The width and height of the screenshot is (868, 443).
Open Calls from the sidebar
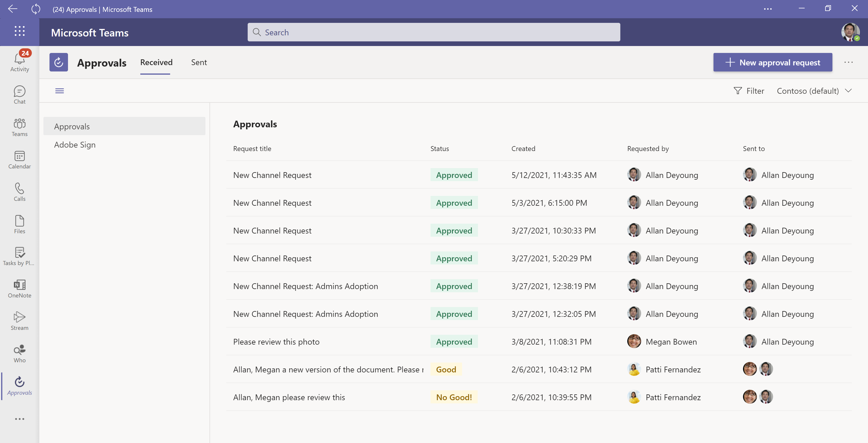[20, 192]
